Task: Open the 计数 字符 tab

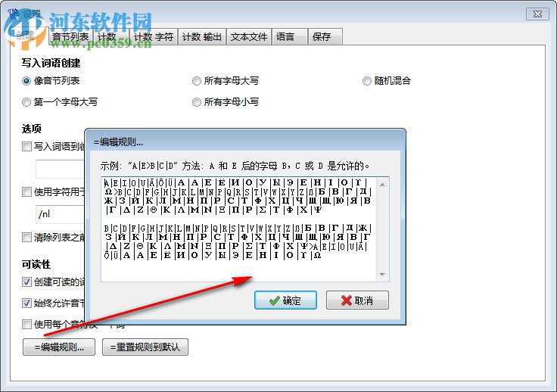Action: pyautogui.click(x=154, y=36)
